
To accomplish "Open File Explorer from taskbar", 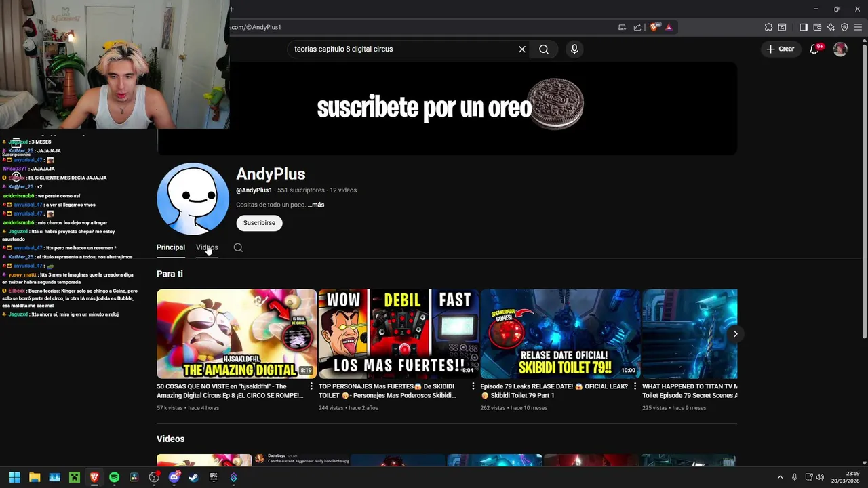I will pyautogui.click(x=35, y=477).
